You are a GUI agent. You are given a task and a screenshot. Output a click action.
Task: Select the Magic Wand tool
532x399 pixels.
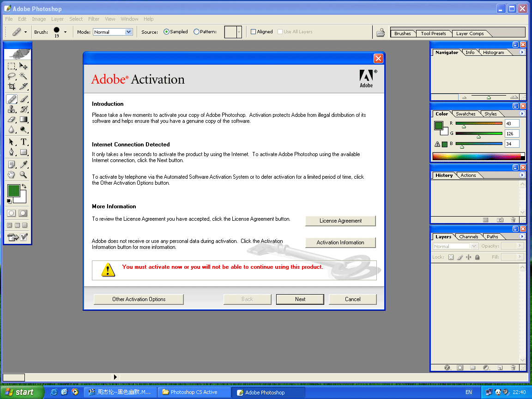[x=24, y=76]
